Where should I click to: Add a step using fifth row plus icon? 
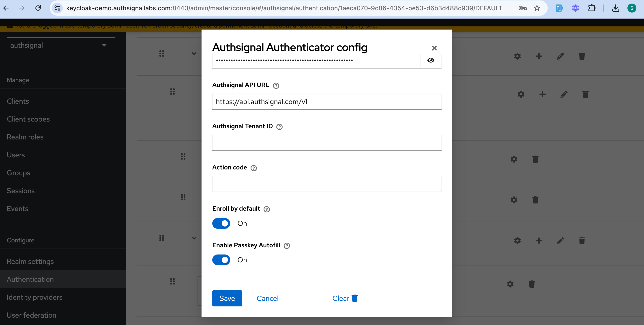click(x=539, y=241)
